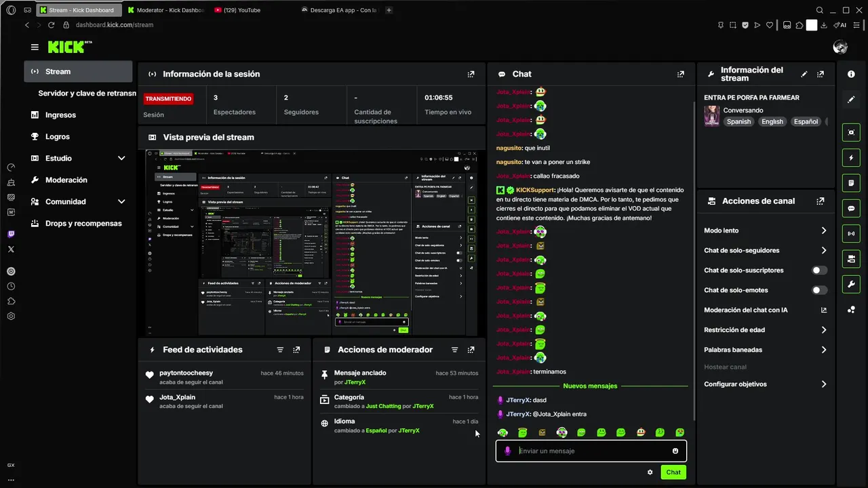The height and width of the screenshot is (488, 868).
Task: Open Restricción de edad options
Action: click(766, 330)
